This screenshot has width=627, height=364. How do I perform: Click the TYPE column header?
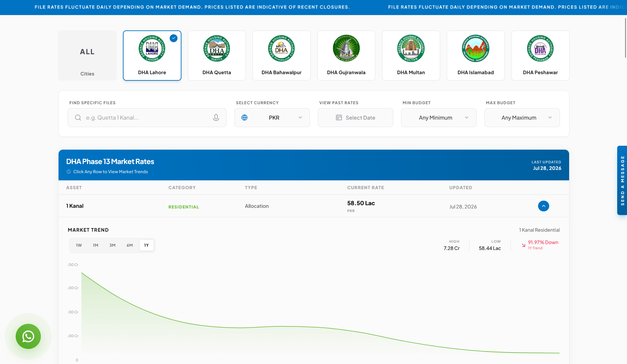click(251, 188)
